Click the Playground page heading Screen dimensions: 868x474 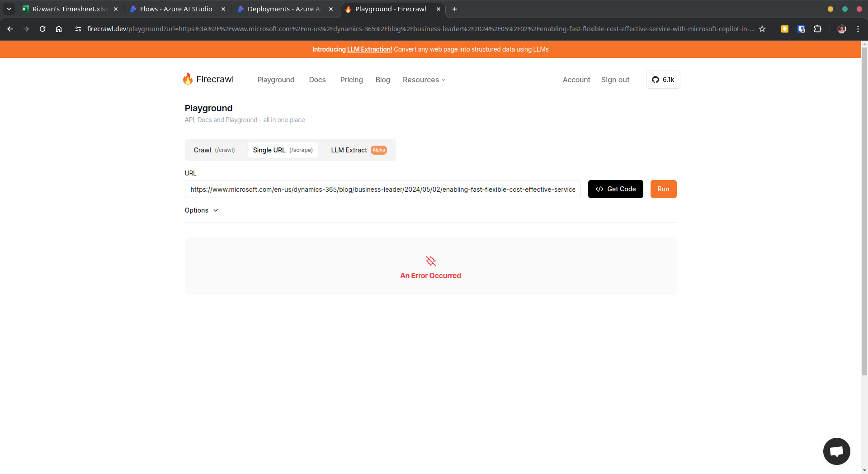tap(208, 108)
